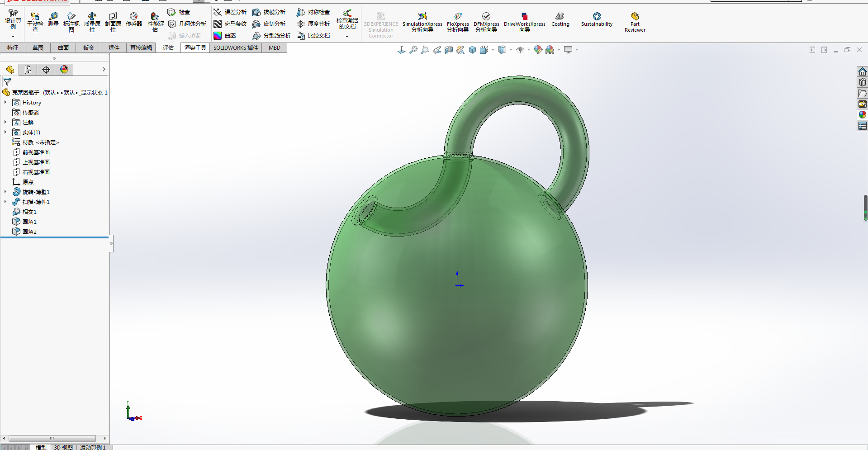Toggle the 检查 check entity tool
The height and width of the screenshot is (450, 868).
(171, 12)
